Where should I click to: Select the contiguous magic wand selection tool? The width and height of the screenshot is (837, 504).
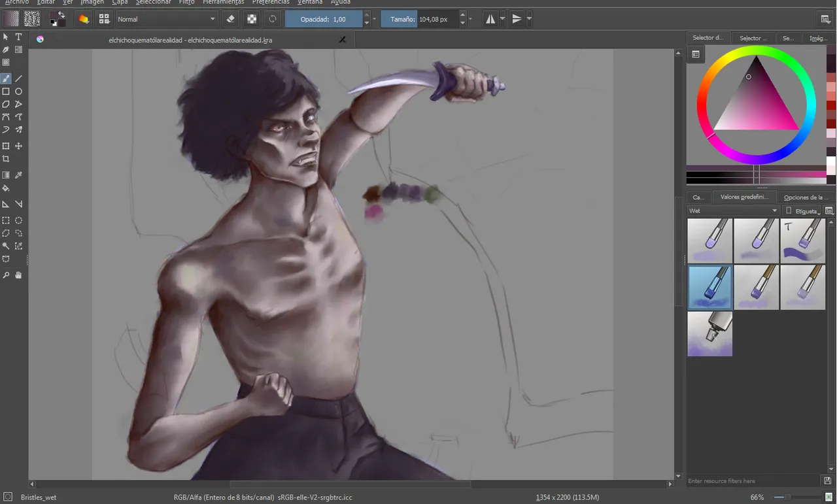click(x=6, y=246)
